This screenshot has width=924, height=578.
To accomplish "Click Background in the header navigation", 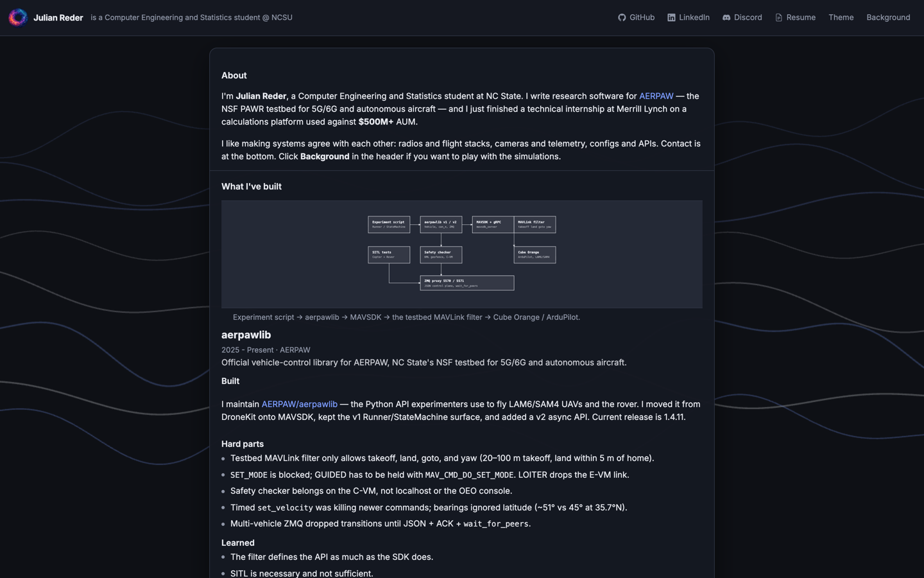I will pyautogui.click(x=888, y=17).
